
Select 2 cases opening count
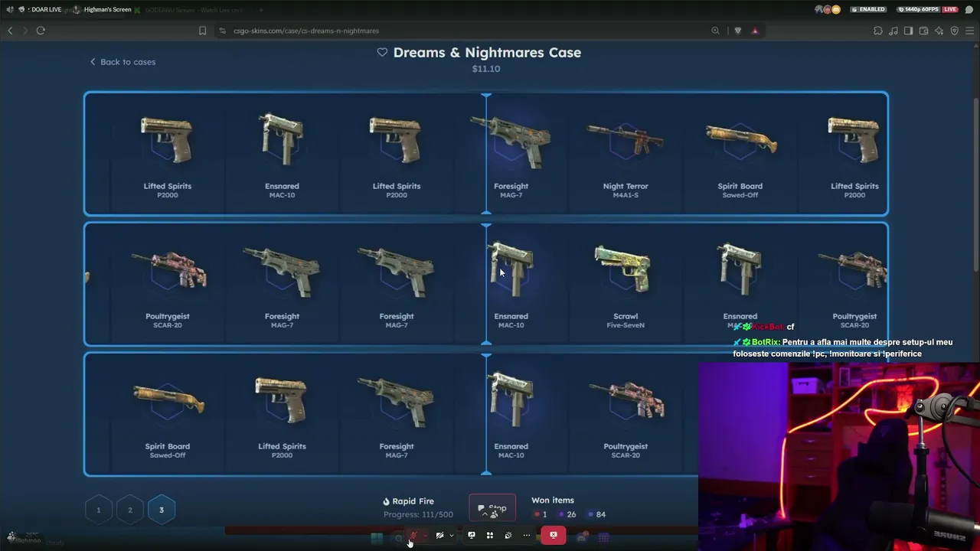point(130,510)
